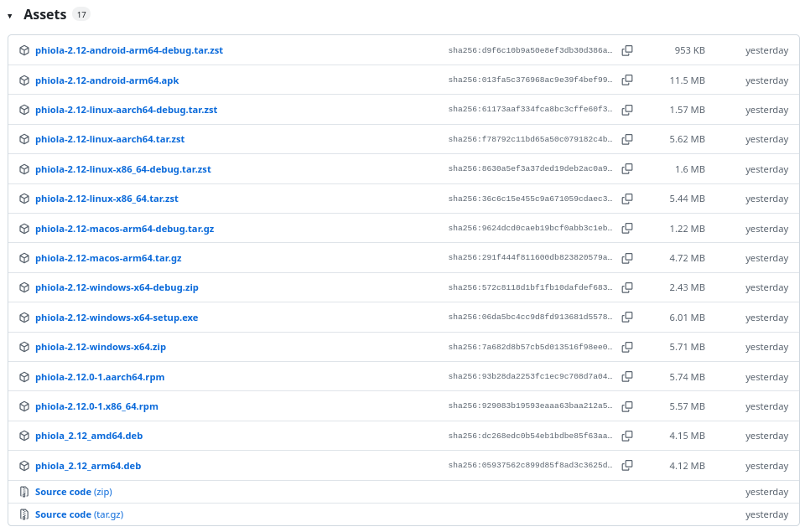
Task: Click the 4.12 MB size value
Action: pyautogui.click(x=687, y=466)
